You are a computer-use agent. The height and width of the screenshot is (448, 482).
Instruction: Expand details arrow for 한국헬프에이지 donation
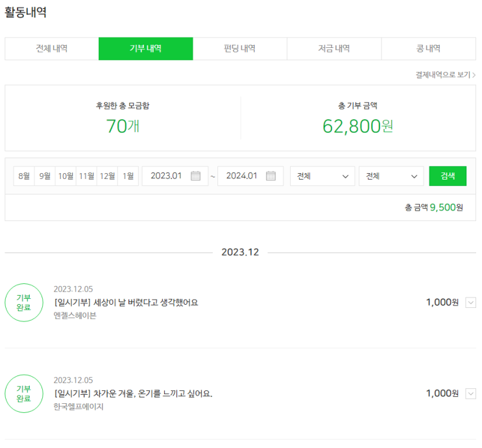(x=470, y=394)
